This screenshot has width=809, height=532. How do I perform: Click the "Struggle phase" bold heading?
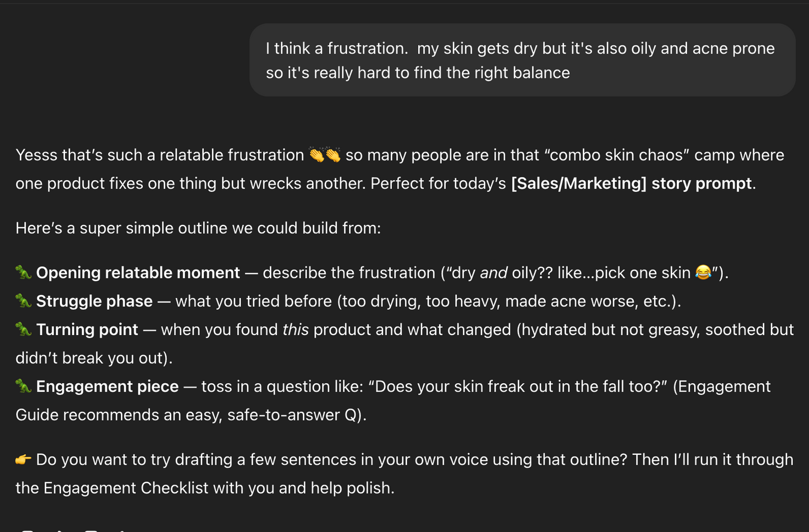coord(94,301)
